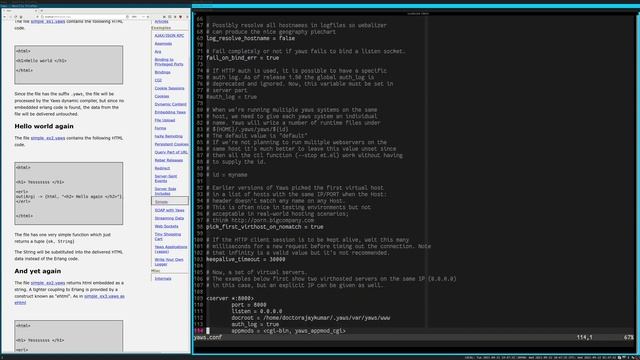
Task: Click the Firefox reload button
Action: tap(16, 17)
